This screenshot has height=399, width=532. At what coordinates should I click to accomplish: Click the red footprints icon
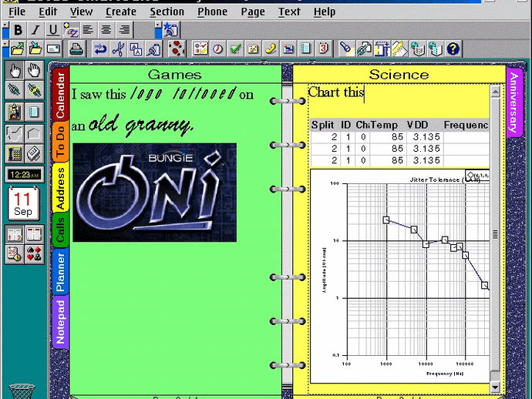pos(177,49)
